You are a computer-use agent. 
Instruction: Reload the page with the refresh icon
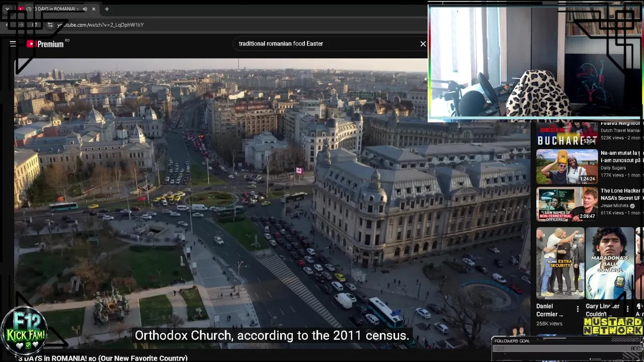tap(34, 25)
